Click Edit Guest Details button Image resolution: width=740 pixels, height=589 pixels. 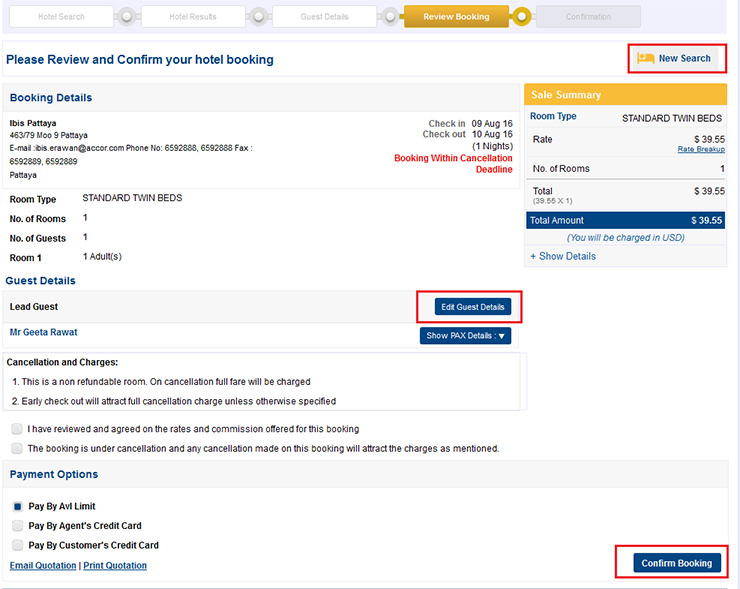472,307
